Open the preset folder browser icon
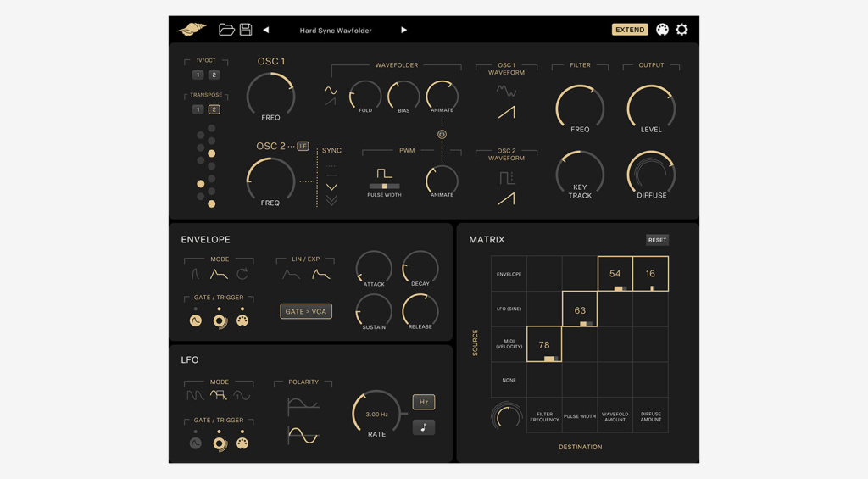The image size is (868, 479). pyautogui.click(x=226, y=30)
